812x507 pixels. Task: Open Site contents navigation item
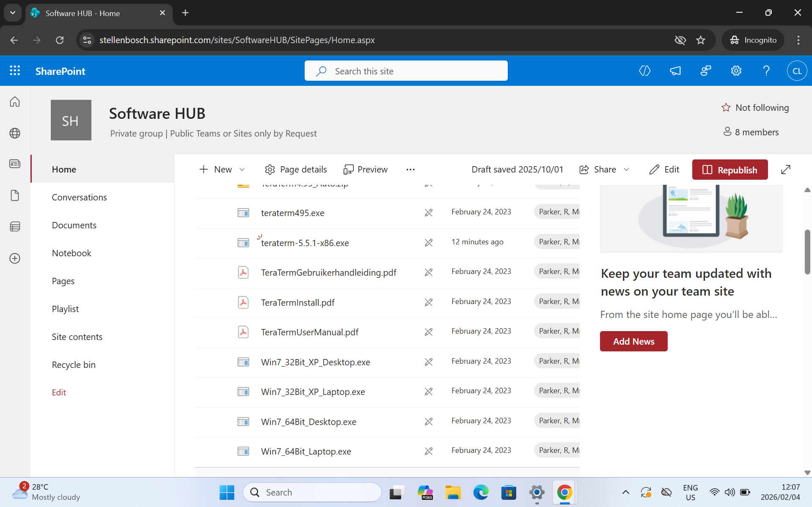pos(77,337)
